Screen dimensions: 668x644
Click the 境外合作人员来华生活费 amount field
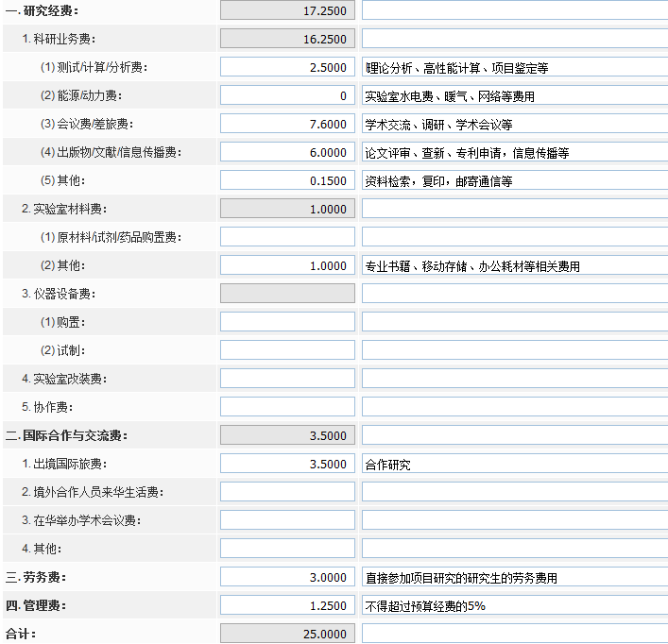click(287, 492)
